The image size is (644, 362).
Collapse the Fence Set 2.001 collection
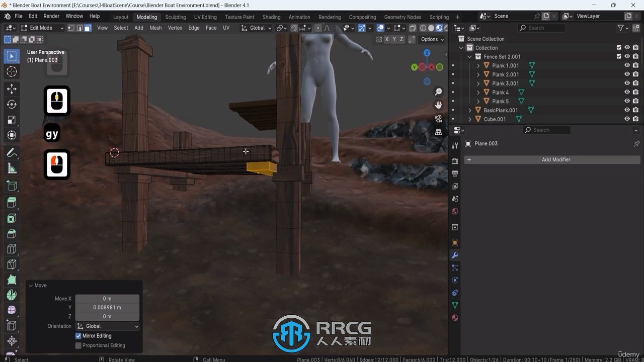tap(470, 57)
